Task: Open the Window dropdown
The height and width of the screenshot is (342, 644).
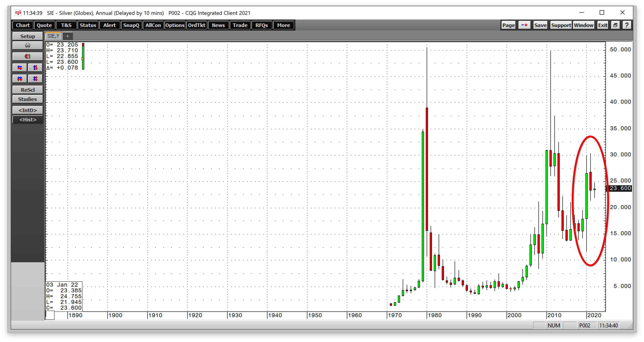Action: point(584,25)
